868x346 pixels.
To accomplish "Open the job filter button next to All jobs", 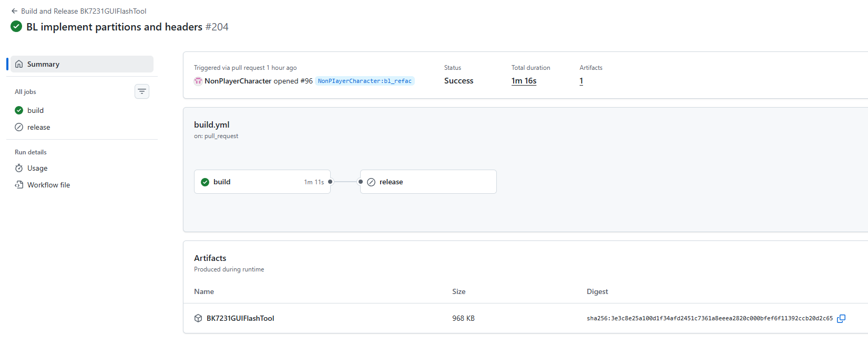I will coord(142,91).
